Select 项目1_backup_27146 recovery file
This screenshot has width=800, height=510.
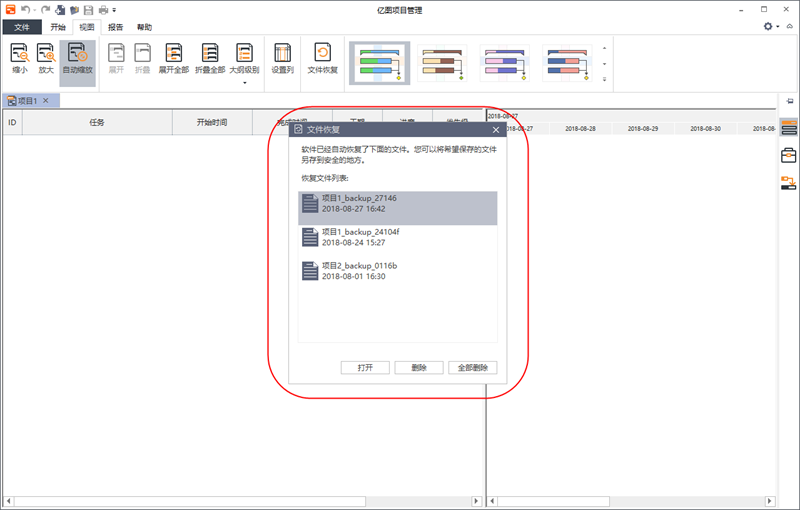397,208
